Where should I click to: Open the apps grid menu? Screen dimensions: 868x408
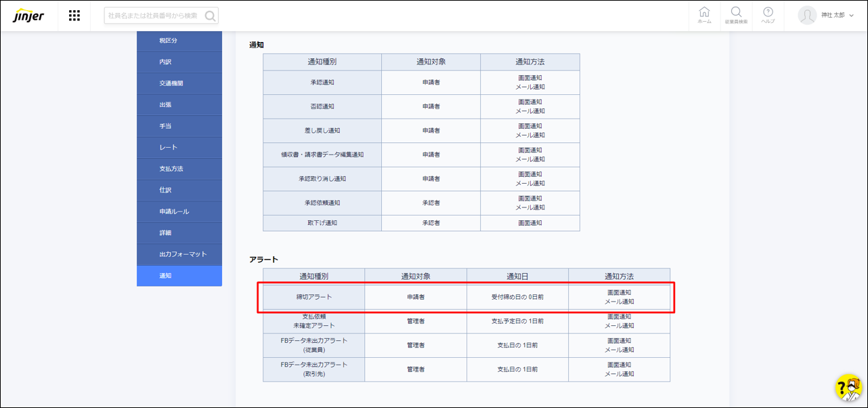74,16
